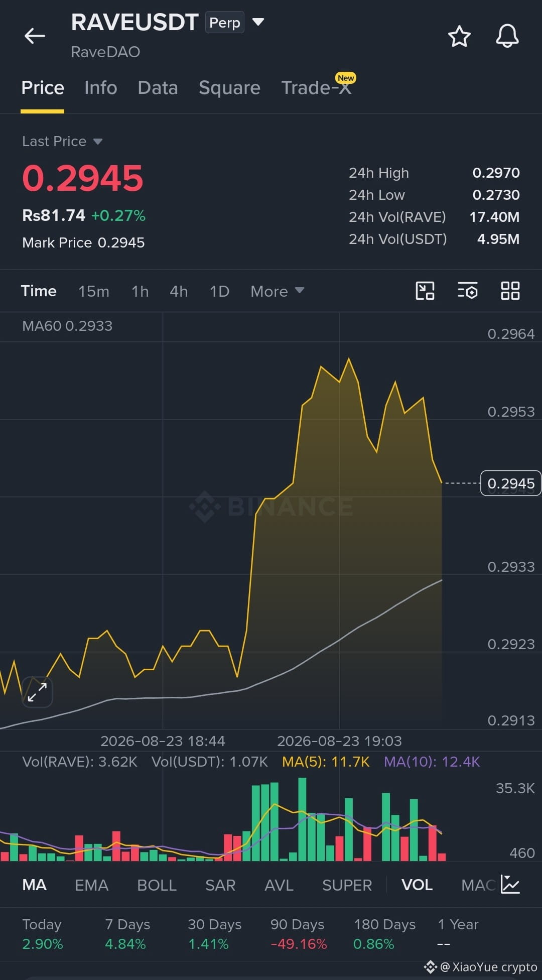Open the chart drawing tools icon

coord(425,291)
